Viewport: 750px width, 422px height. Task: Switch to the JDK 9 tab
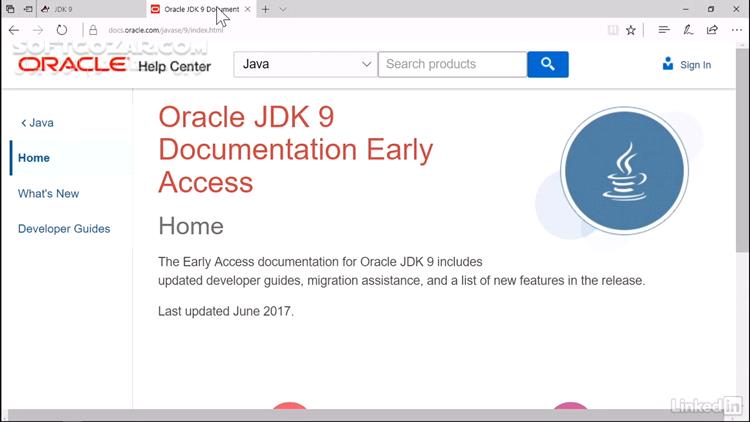coord(91,9)
